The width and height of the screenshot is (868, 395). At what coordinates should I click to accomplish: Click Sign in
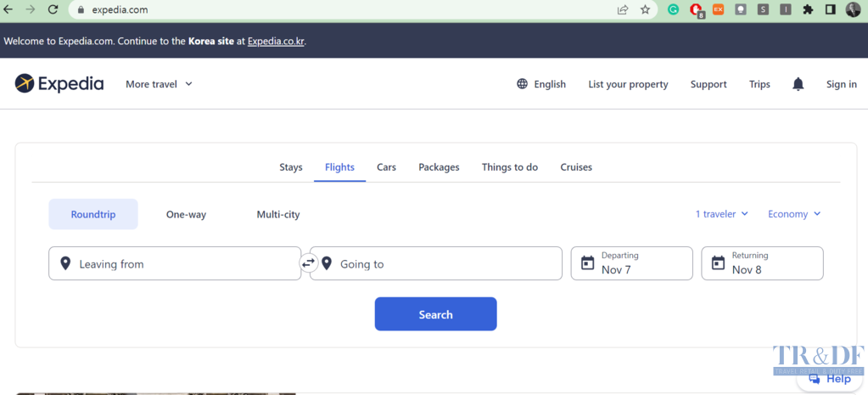point(842,84)
